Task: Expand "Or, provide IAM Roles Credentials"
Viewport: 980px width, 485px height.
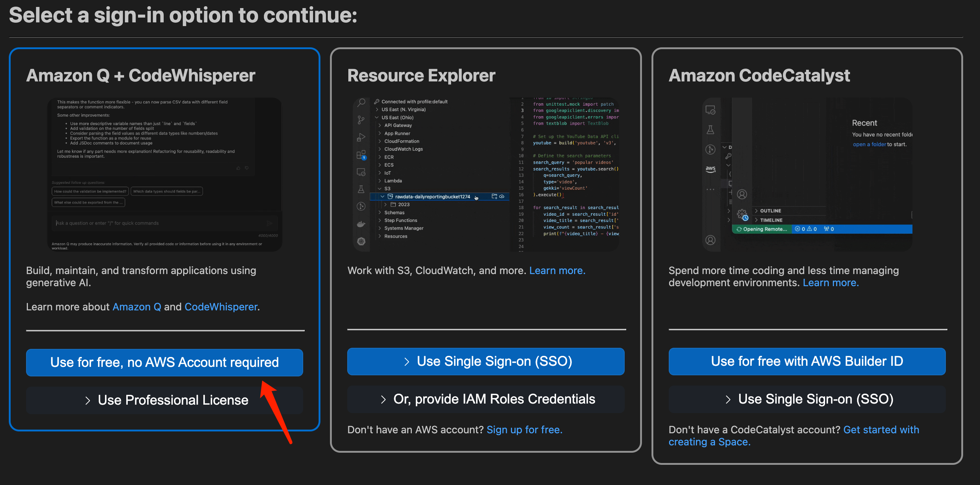Action: 486,399
